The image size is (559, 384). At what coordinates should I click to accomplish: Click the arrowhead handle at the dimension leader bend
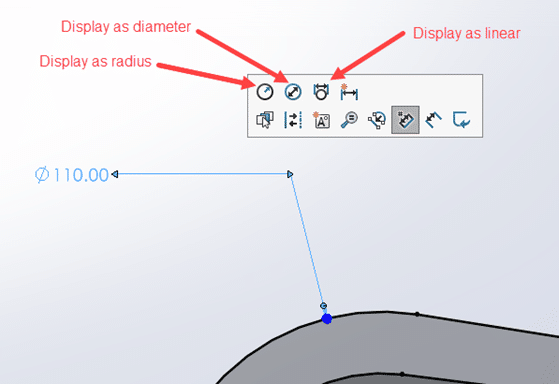290,174
